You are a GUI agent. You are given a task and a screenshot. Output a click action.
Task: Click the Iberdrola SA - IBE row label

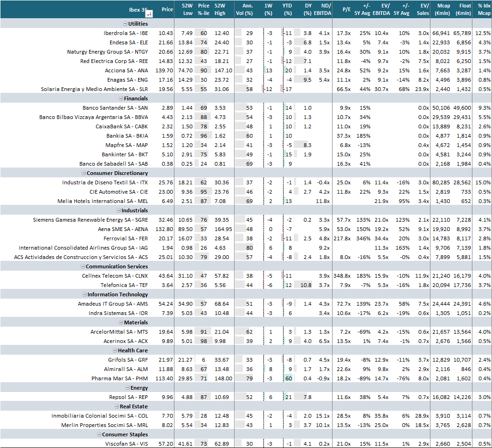125,33
